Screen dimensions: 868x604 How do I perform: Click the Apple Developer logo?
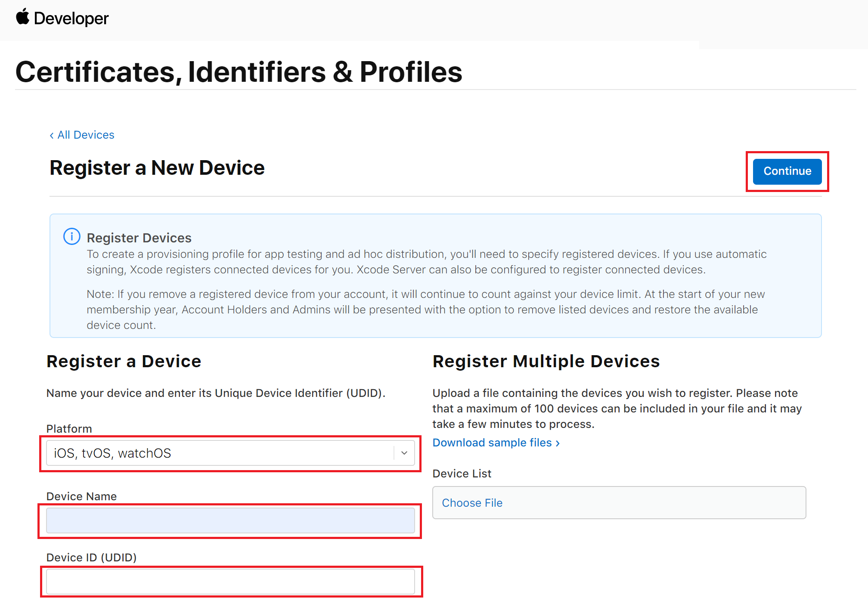(62, 18)
